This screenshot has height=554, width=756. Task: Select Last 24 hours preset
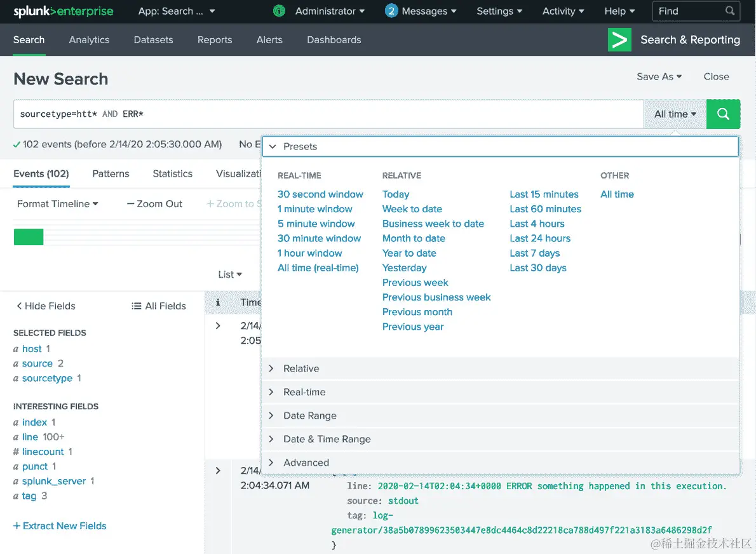coord(540,239)
